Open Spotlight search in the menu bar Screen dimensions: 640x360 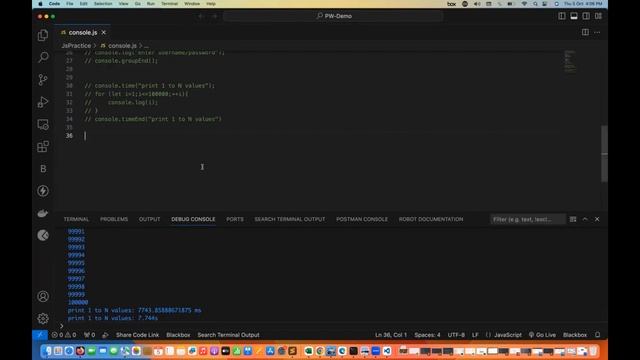point(535,4)
